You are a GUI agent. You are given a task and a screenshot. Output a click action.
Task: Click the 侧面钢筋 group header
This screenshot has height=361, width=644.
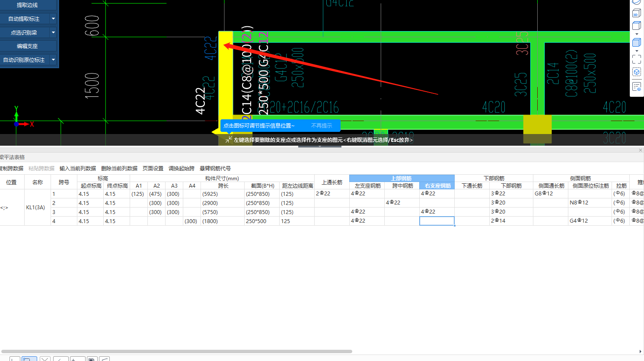click(580, 178)
